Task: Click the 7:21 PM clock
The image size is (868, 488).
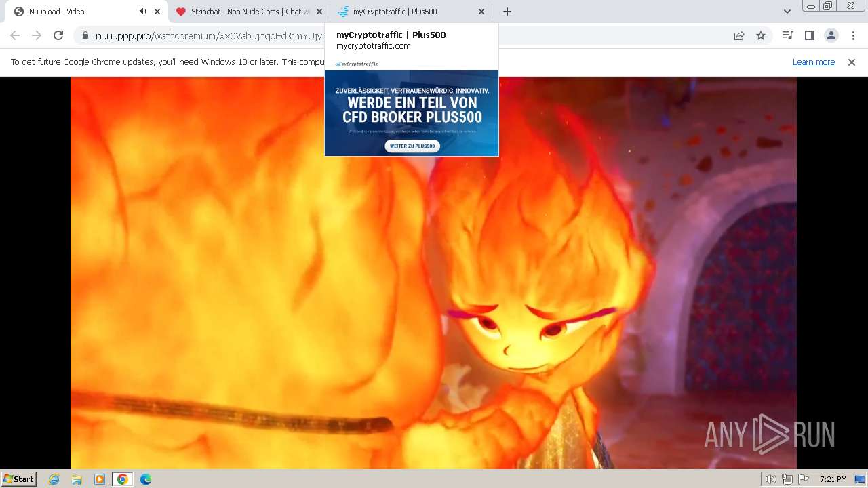Action: pyautogui.click(x=833, y=479)
